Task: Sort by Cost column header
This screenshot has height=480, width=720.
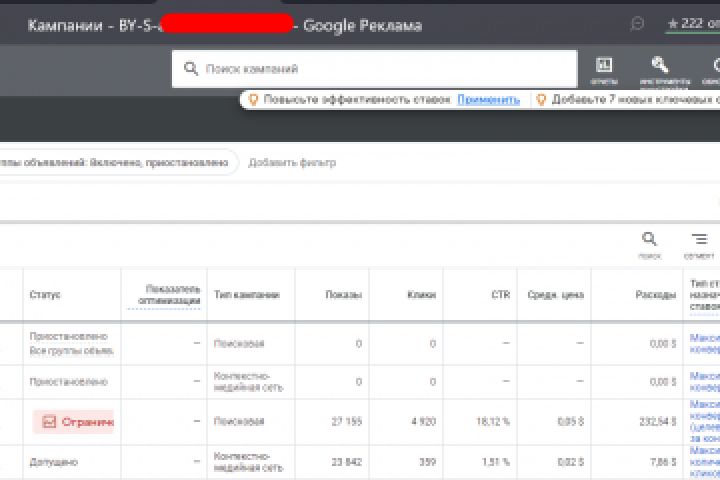Action: [656, 294]
